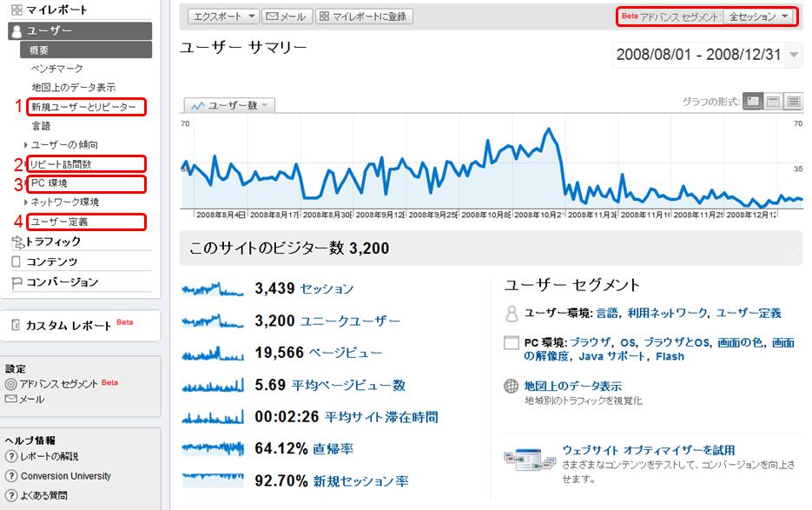This screenshot has width=812, height=510.
Task: Open the OS segment link under PC 環境
Action: click(628, 342)
